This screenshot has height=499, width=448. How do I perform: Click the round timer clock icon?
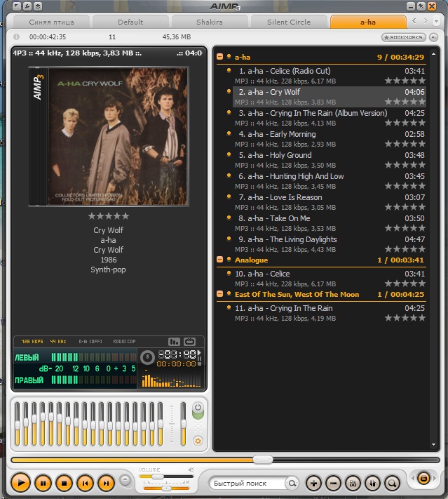(x=147, y=357)
